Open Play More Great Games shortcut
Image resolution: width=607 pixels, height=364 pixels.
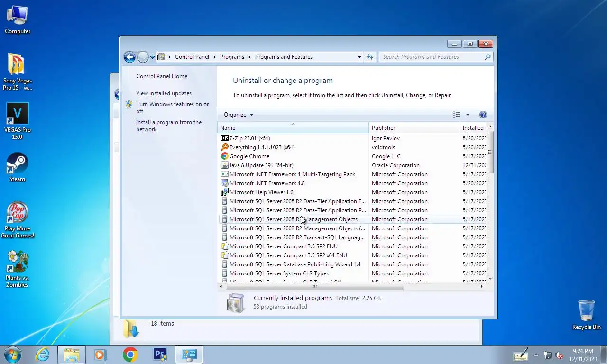(x=18, y=220)
